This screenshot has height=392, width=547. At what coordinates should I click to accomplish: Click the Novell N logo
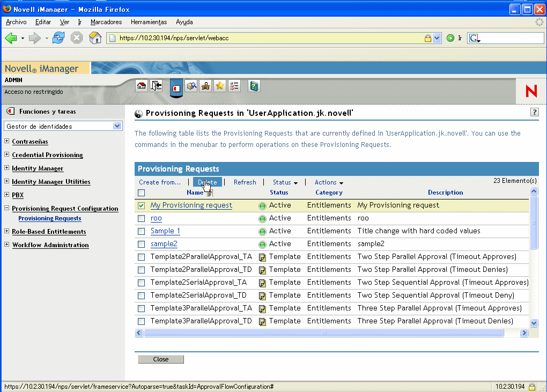[531, 91]
